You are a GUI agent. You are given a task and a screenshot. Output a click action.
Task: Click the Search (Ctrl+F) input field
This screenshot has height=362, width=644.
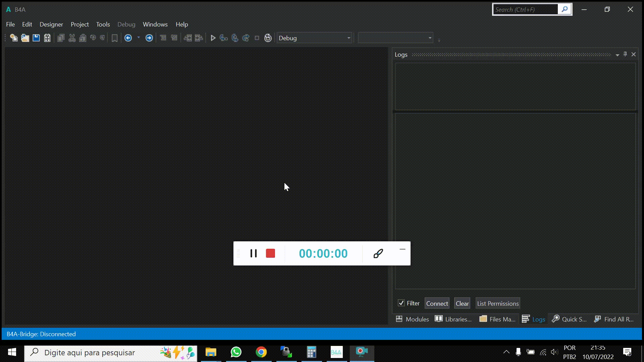525,9
